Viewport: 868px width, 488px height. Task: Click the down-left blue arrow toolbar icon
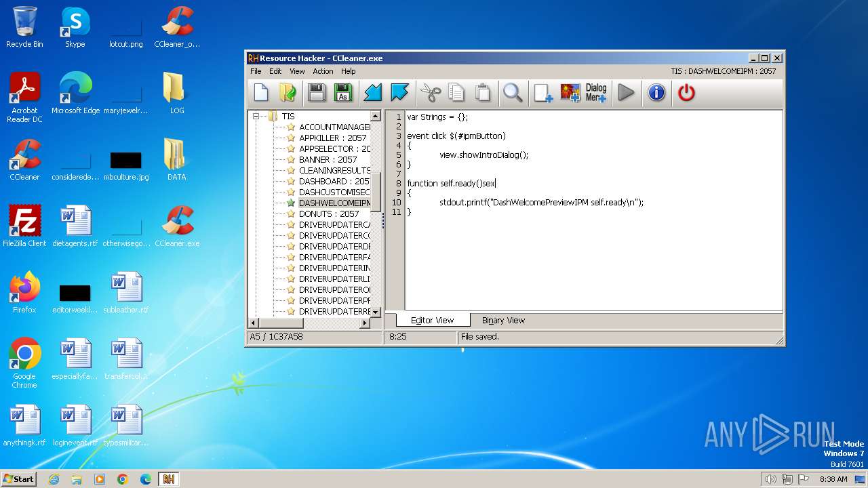pyautogui.click(x=373, y=93)
